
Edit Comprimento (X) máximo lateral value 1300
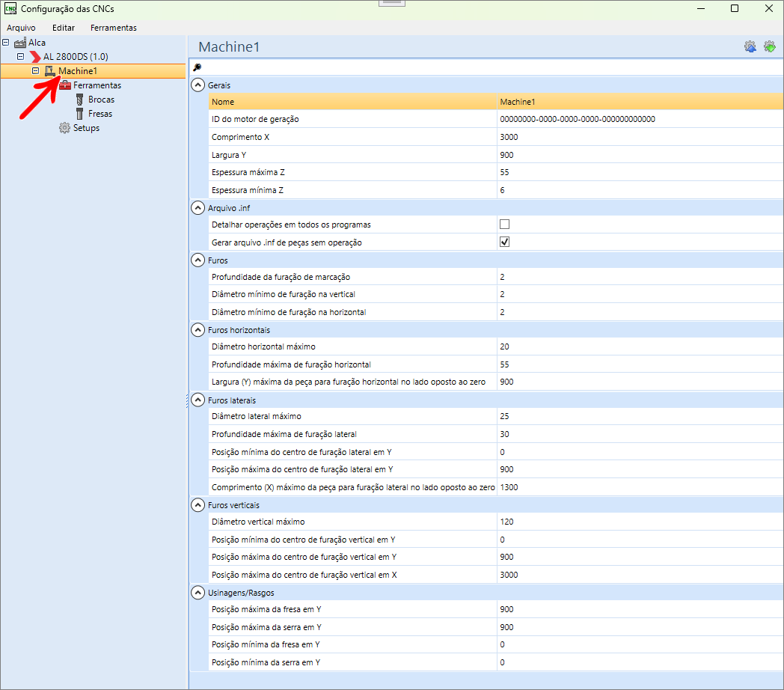click(x=640, y=487)
